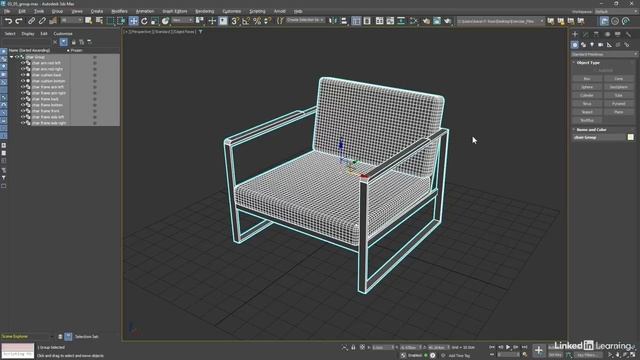Viewport: 640px width, 360px height.
Task: Toggle visibility eye of chair cushion back
Action: click(x=23, y=75)
